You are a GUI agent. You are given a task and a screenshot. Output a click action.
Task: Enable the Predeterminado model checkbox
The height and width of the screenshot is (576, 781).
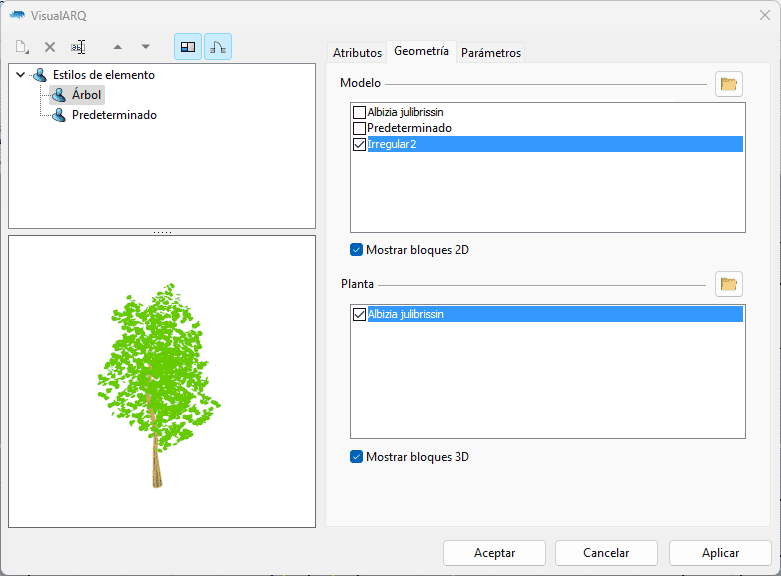(360, 129)
